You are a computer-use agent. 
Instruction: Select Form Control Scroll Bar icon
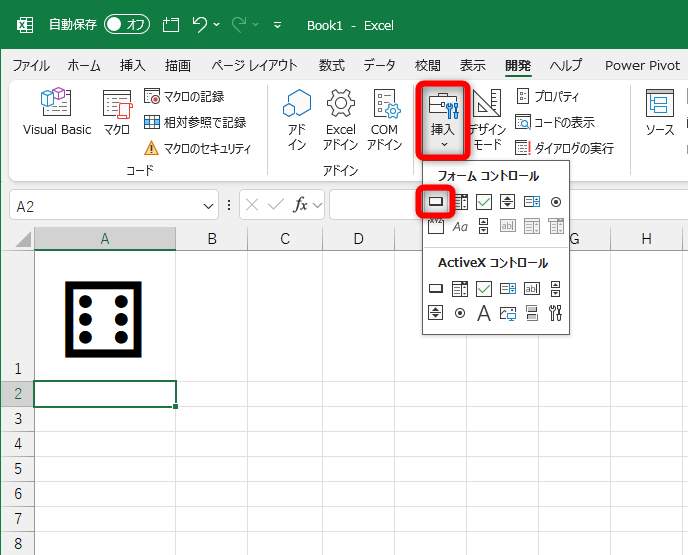pos(484,226)
